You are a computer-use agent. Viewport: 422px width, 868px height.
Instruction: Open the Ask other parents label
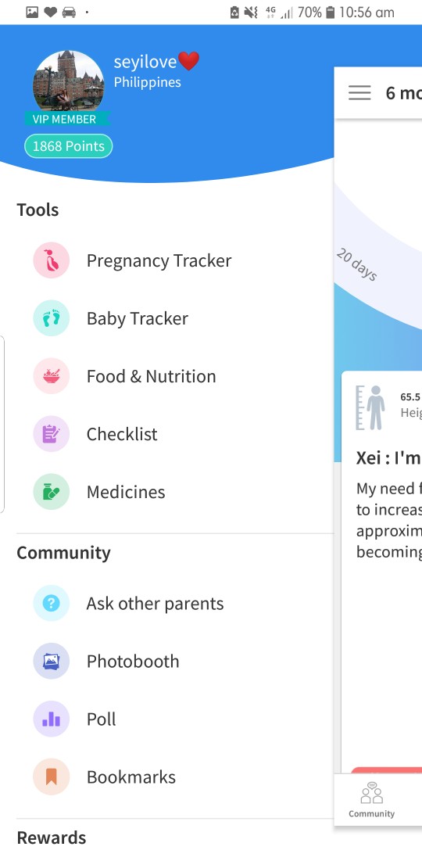tap(155, 604)
